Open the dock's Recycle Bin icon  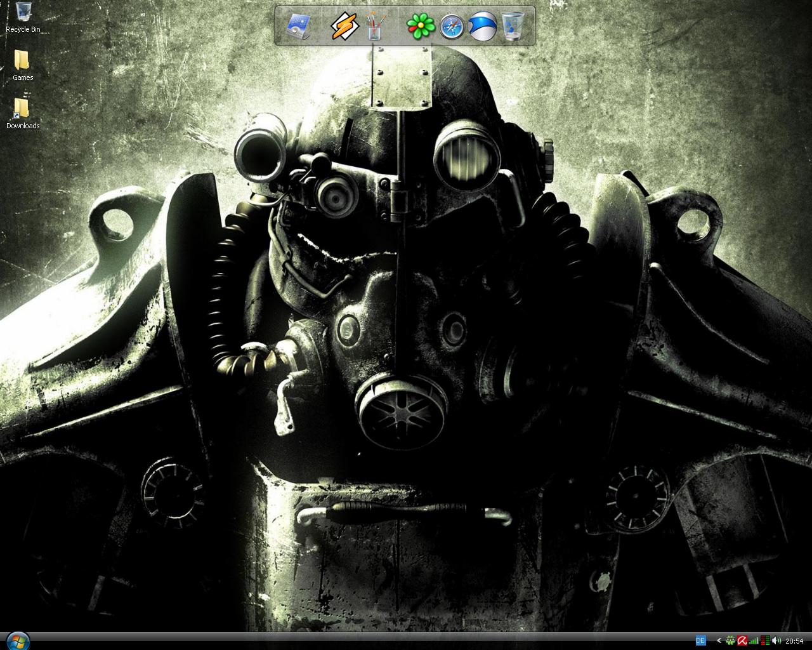pos(514,27)
